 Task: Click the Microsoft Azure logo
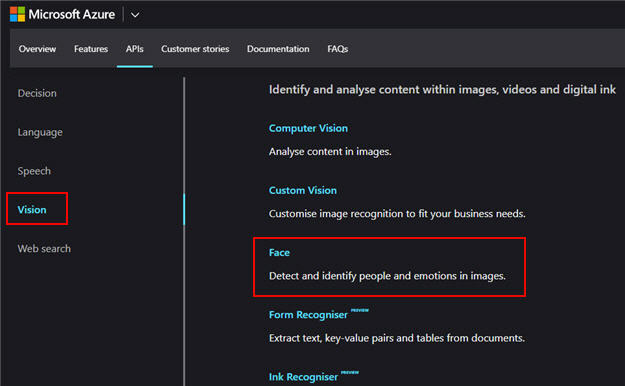tap(17, 14)
